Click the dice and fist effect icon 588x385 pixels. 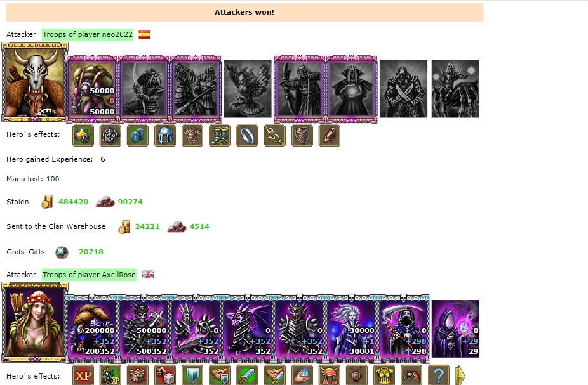click(165, 375)
